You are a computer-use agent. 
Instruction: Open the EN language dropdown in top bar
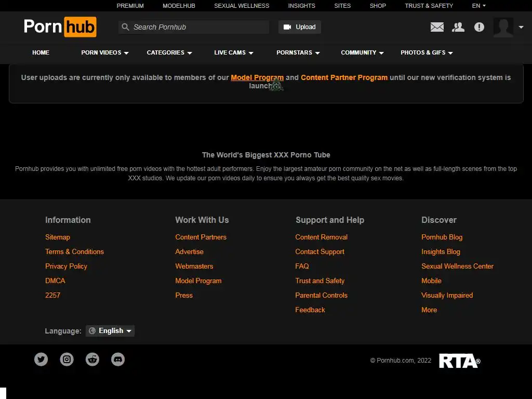click(x=478, y=6)
